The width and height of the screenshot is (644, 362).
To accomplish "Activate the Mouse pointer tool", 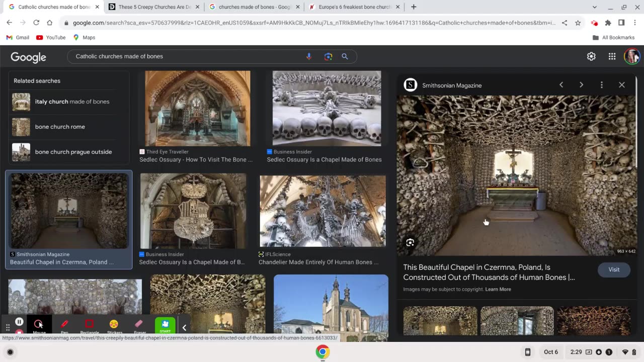I will click(x=39, y=324).
